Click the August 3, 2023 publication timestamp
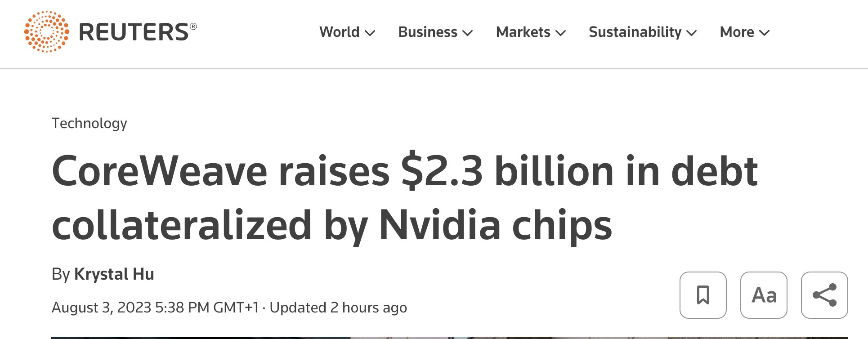Screen dimensions: 868x339 click(155, 308)
